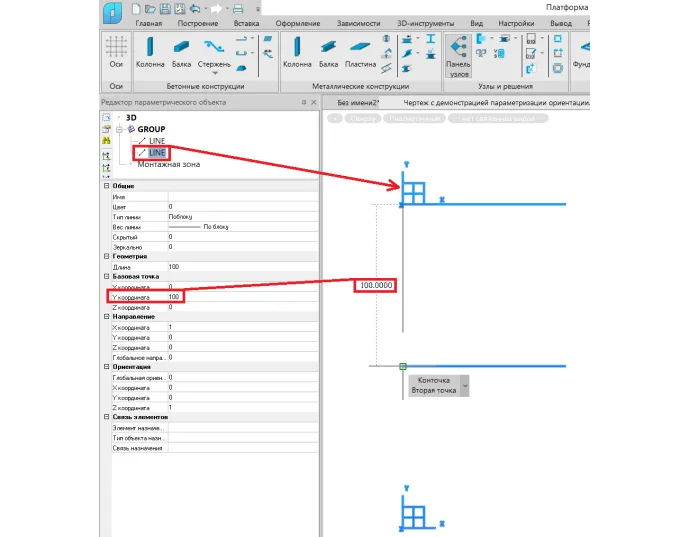The width and height of the screenshot is (688, 537).
Task: Click the Redo arrow in quick access toolbar
Action: 216,9
